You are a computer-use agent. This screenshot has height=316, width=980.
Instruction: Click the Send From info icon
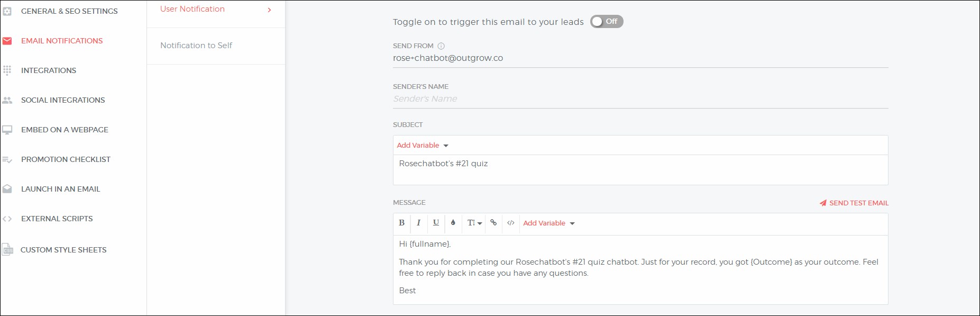pos(441,46)
